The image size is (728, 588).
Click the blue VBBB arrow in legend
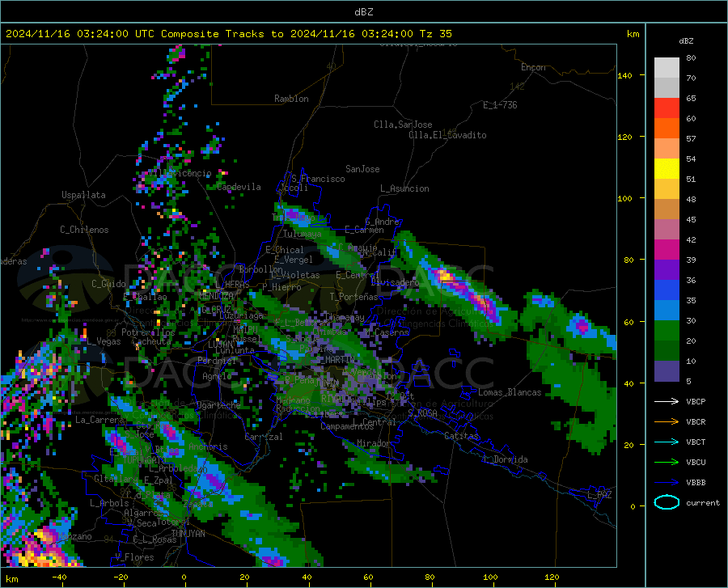click(667, 483)
